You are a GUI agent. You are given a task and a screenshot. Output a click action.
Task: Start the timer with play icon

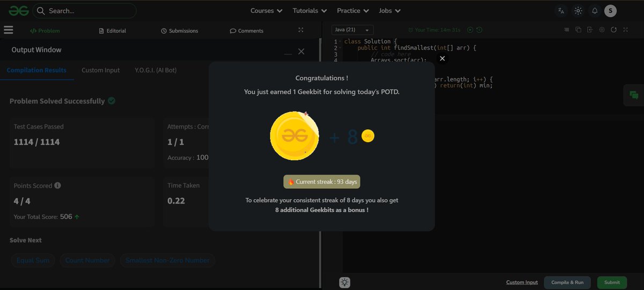470,30
